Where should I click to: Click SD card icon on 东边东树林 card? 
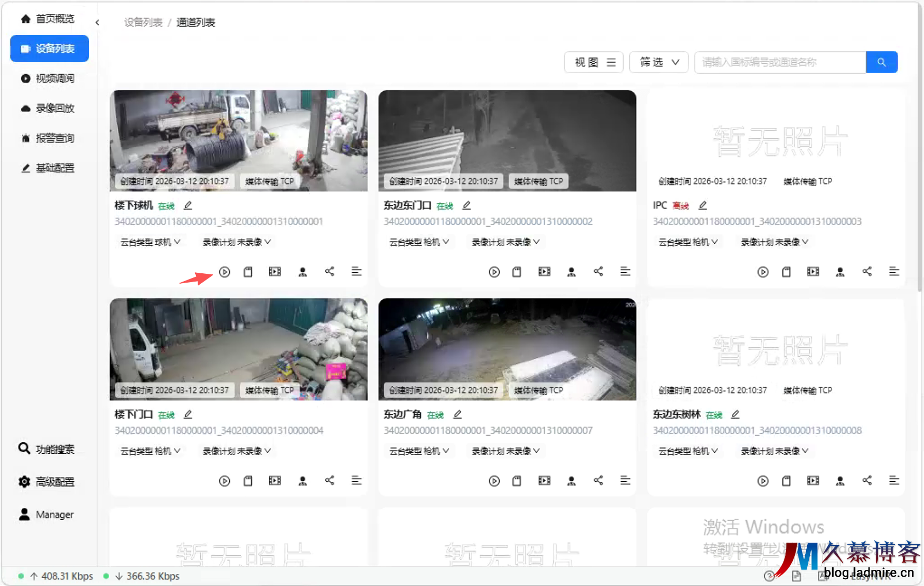787,481
